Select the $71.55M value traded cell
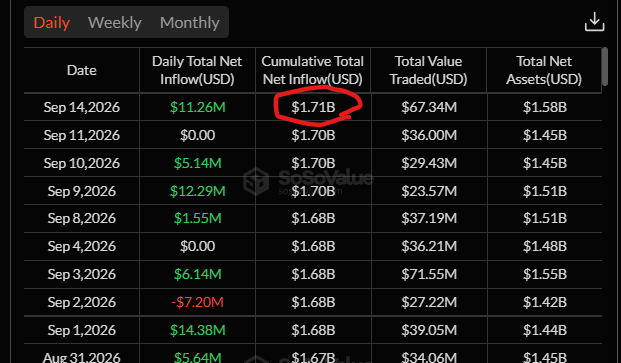The height and width of the screenshot is (363, 621). (429, 274)
